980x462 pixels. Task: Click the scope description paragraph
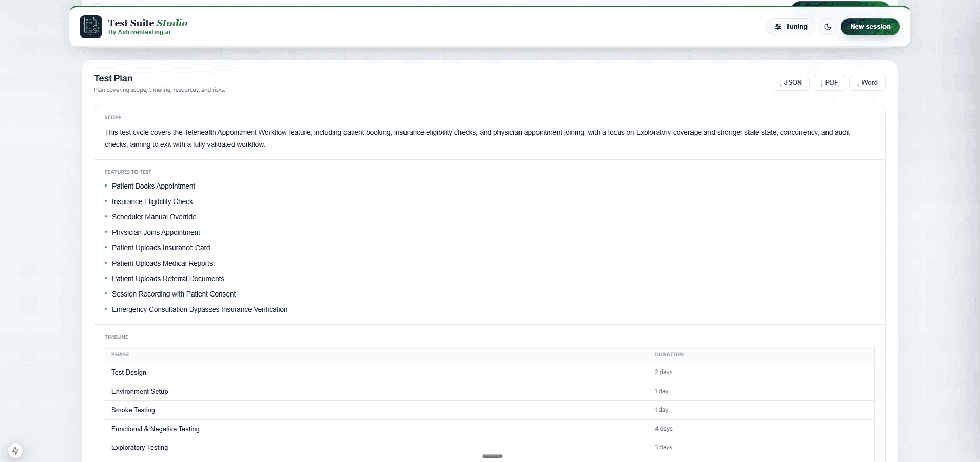(477, 138)
